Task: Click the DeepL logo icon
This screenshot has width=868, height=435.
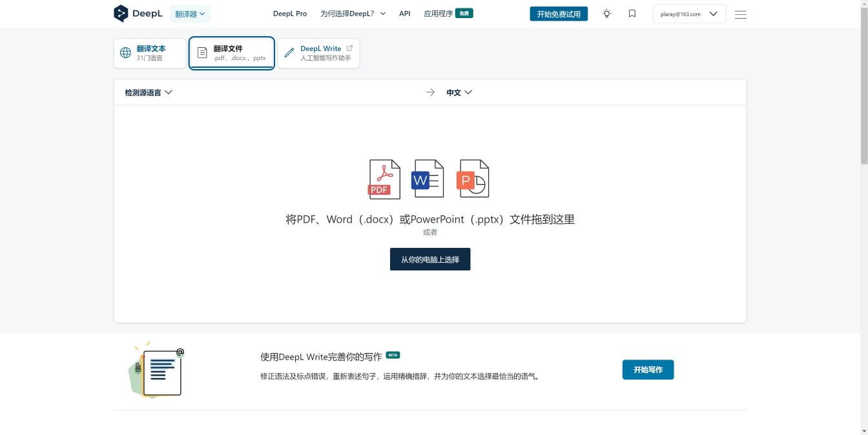Action: pyautogui.click(x=121, y=14)
